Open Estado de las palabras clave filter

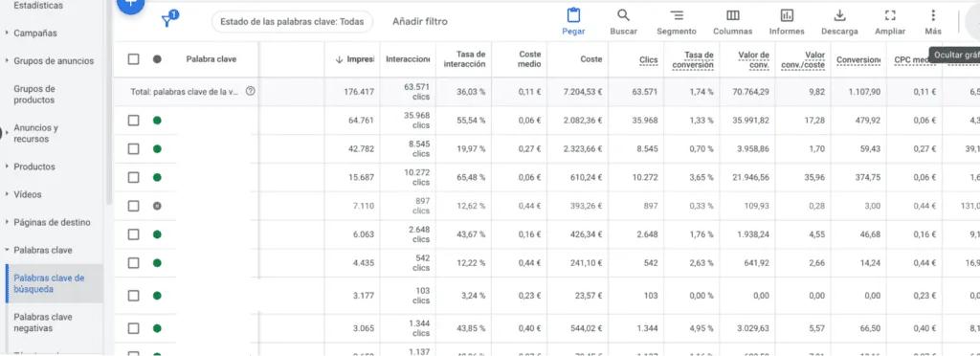pos(292,21)
